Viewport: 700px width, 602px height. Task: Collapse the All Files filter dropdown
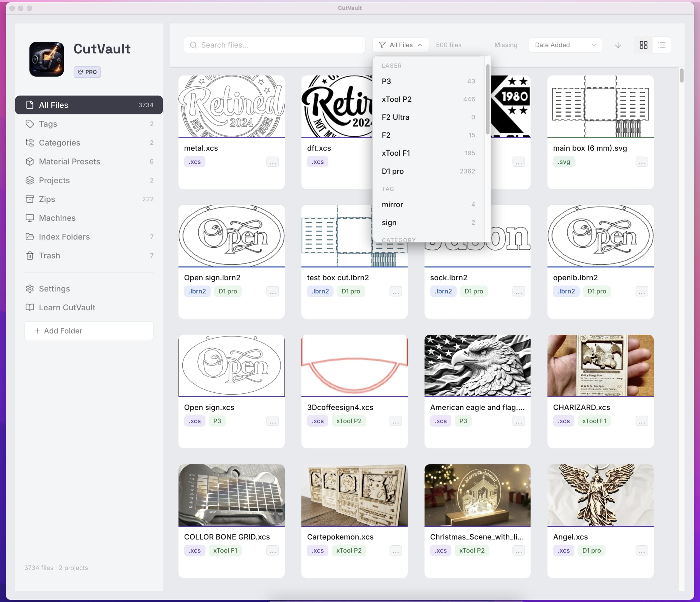tap(400, 45)
